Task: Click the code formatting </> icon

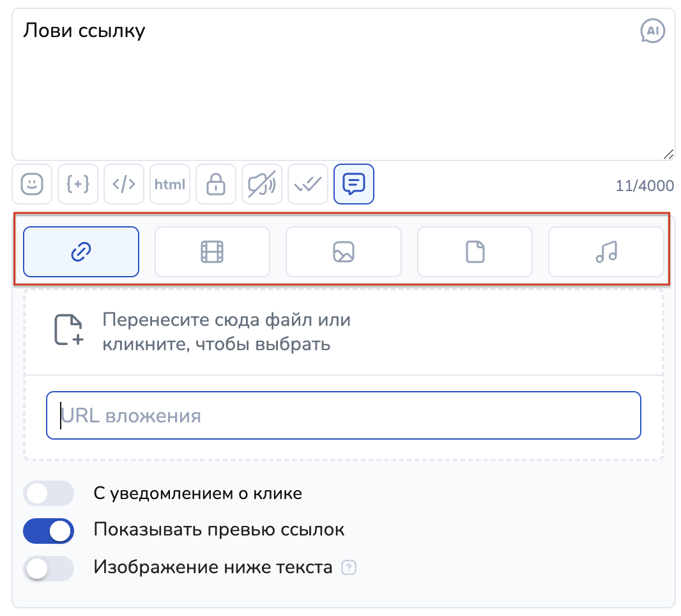Action: coord(124,185)
